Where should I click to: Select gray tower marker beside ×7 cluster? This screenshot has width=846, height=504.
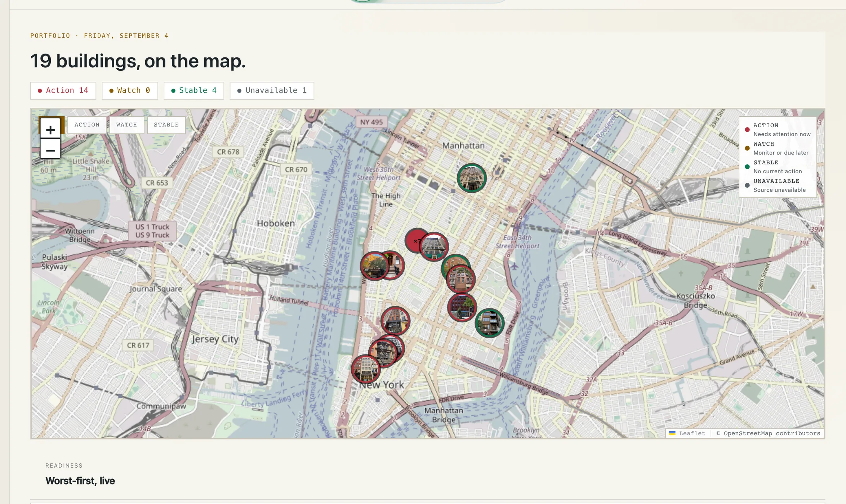434,247
